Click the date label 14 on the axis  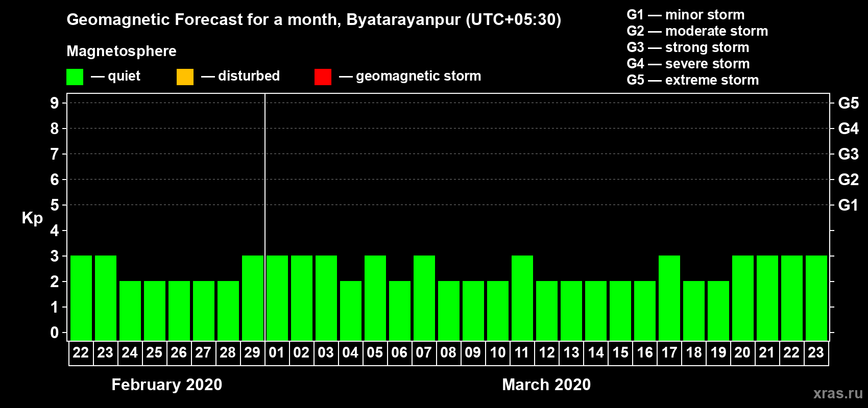[596, 352]
